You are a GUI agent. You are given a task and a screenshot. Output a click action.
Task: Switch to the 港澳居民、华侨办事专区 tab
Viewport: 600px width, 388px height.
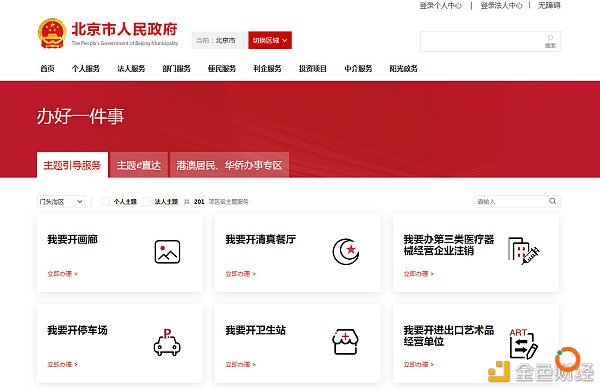(x=229, y=165)
